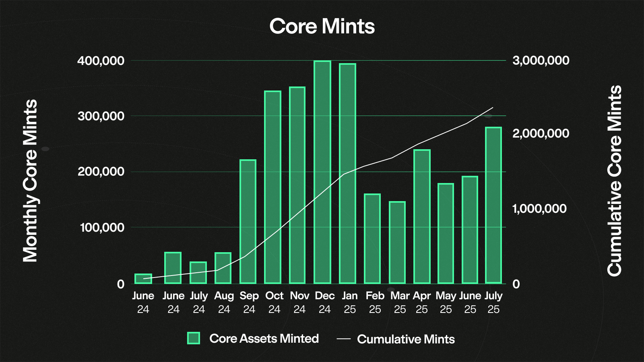Screen dimensions: 644x362
Task: Click the Cumulative Core Mints axis title
Action: [614, 181]
